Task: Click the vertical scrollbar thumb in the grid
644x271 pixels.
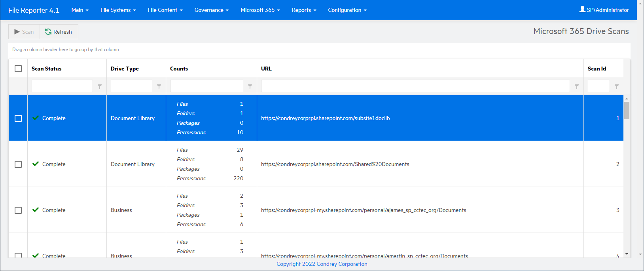Action: pos(627,111)
